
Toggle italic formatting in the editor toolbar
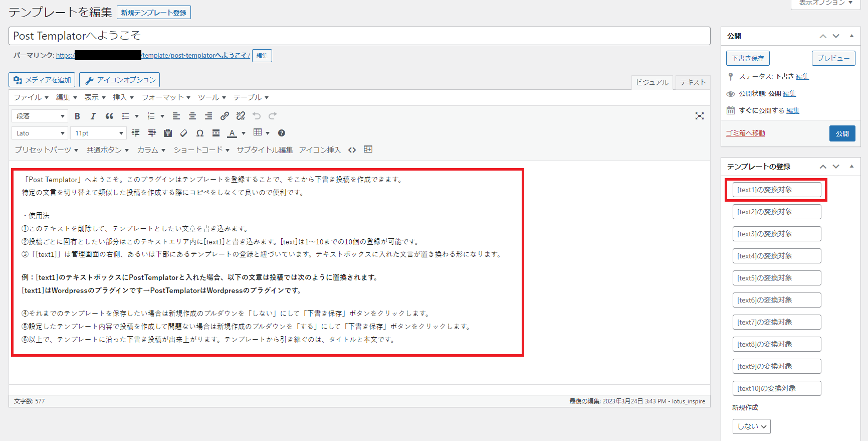tap(93, 116)
